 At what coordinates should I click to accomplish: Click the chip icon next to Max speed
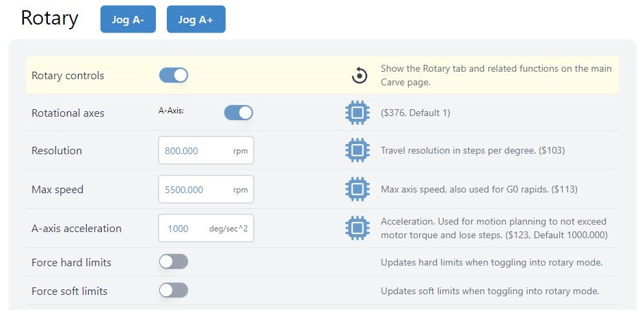pos(357,189)
